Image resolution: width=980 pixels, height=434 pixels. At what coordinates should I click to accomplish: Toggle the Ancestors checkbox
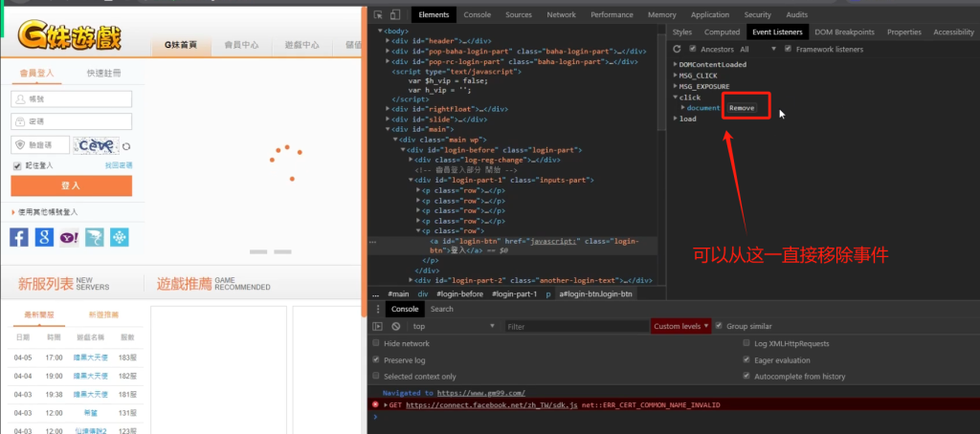(693, 49)
